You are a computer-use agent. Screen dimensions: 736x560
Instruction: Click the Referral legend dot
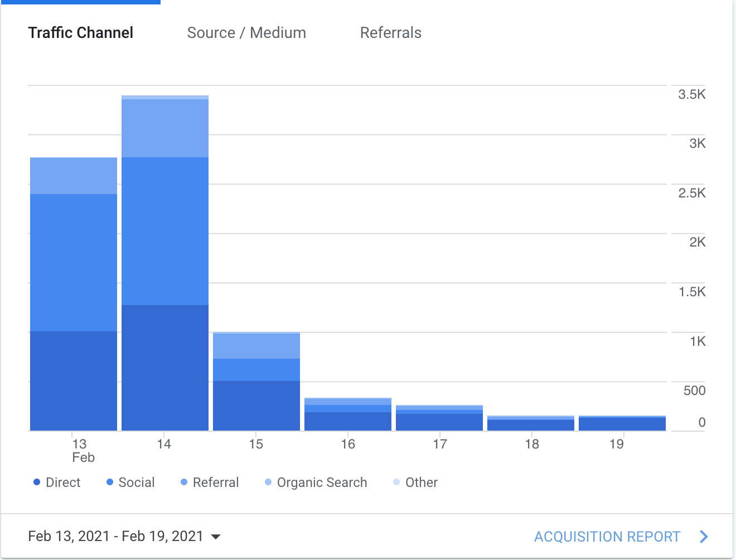click(184, 482)
